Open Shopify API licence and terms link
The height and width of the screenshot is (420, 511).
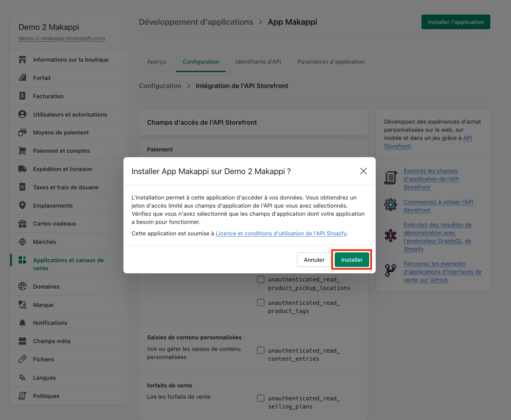(x=281, y=233)
